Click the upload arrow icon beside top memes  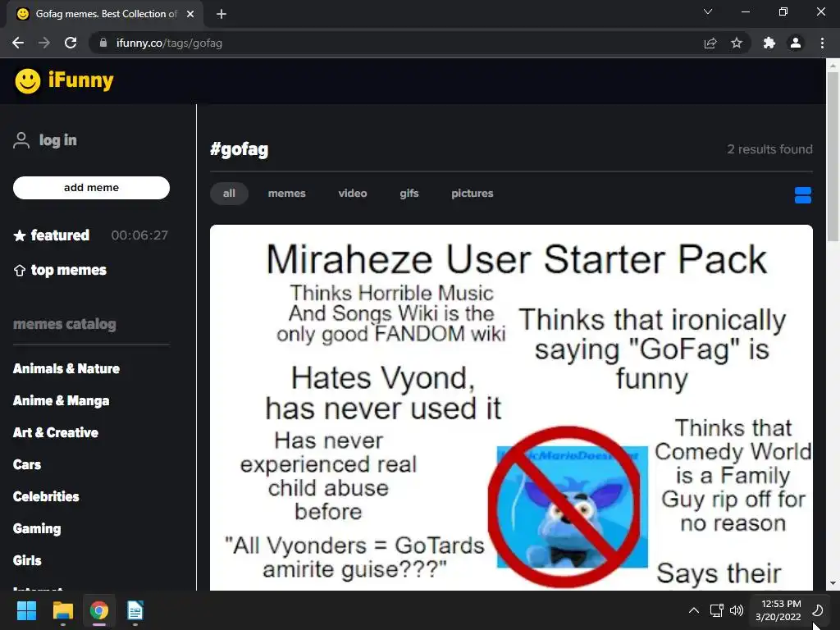[x=20, y=271]
